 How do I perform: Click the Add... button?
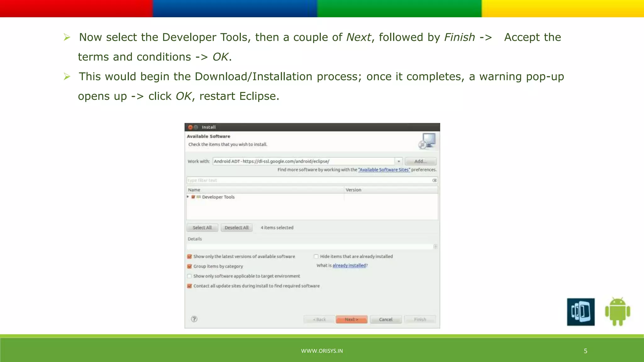pos(420,161)
